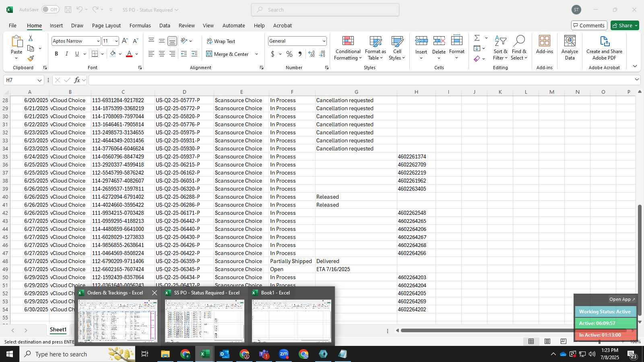Switch to the Insert tab
This screenshot has width=644, height=362.
pos(56,25)
